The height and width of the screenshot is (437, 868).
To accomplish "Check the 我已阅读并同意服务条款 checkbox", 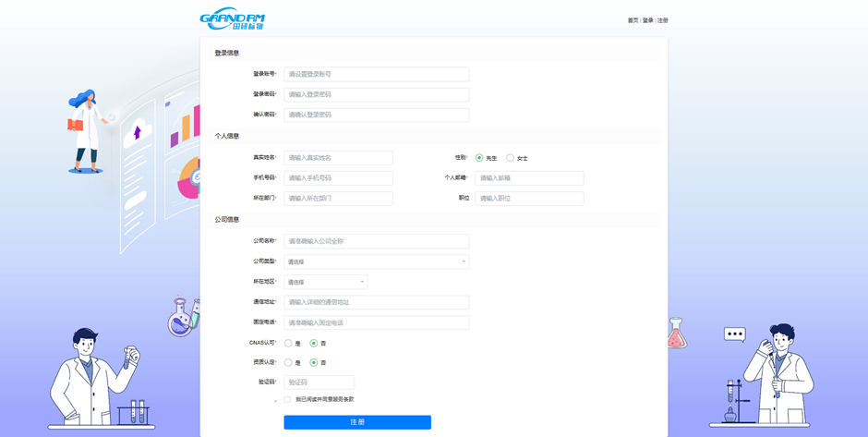I will point(287,400).
